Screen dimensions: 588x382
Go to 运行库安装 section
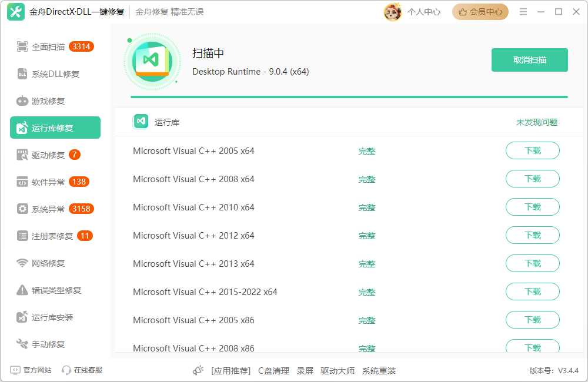(x=55, y=317)
